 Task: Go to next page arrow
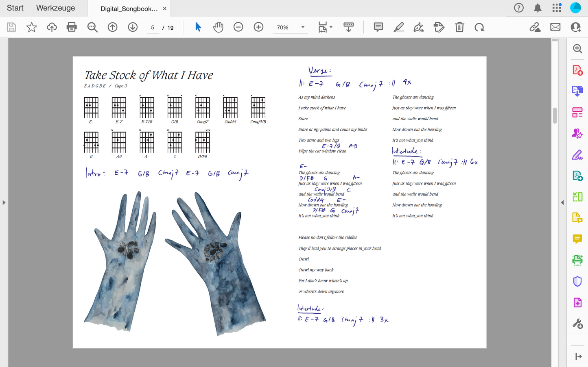(x=133, y=27)
